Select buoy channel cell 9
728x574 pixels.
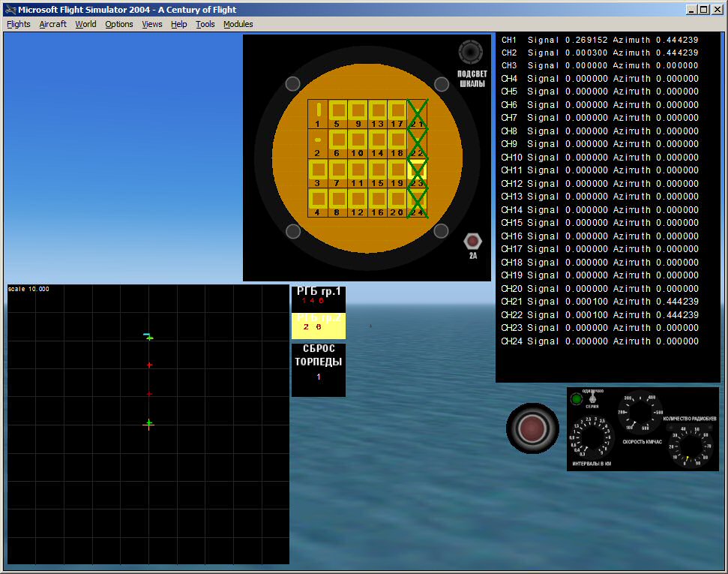(358, 114)
